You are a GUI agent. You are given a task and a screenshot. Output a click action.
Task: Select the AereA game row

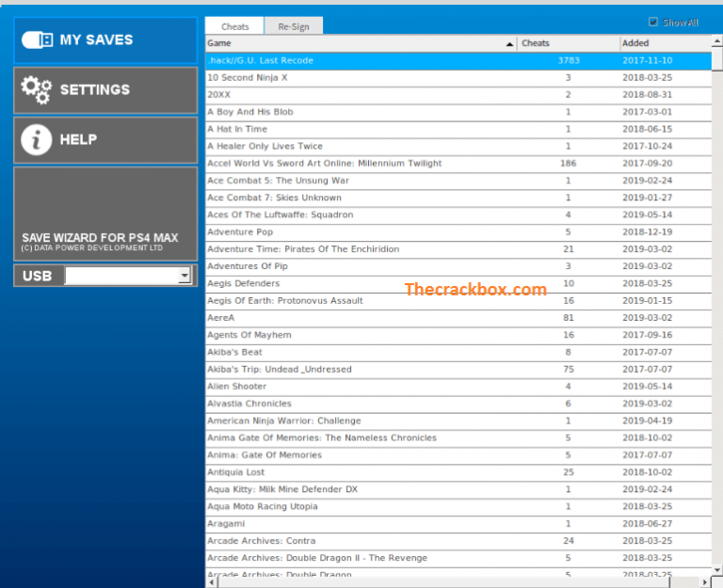coord(458,317)
